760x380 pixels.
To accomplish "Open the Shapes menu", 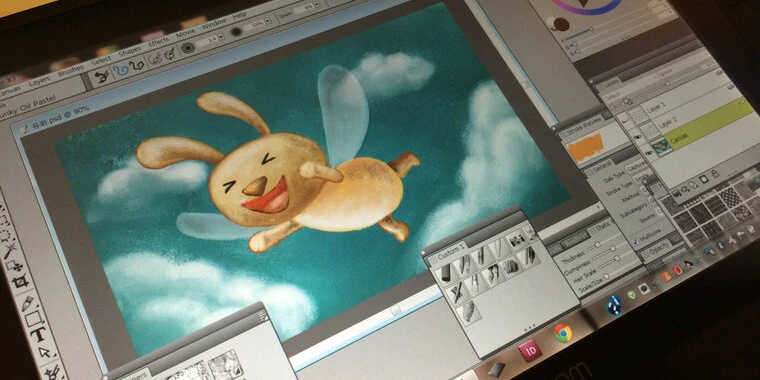I will (x=129, y=50).
